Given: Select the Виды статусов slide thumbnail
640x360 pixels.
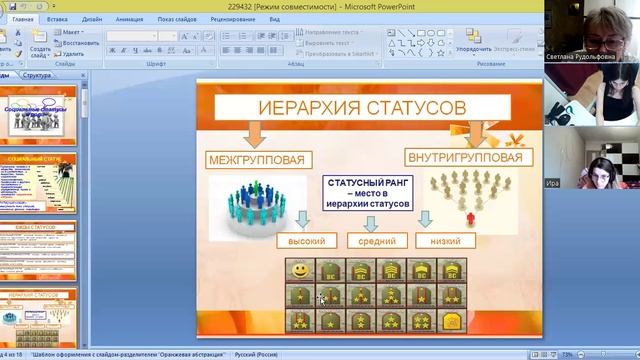Looking at the screenshot, I should click(x=38, y=251).
